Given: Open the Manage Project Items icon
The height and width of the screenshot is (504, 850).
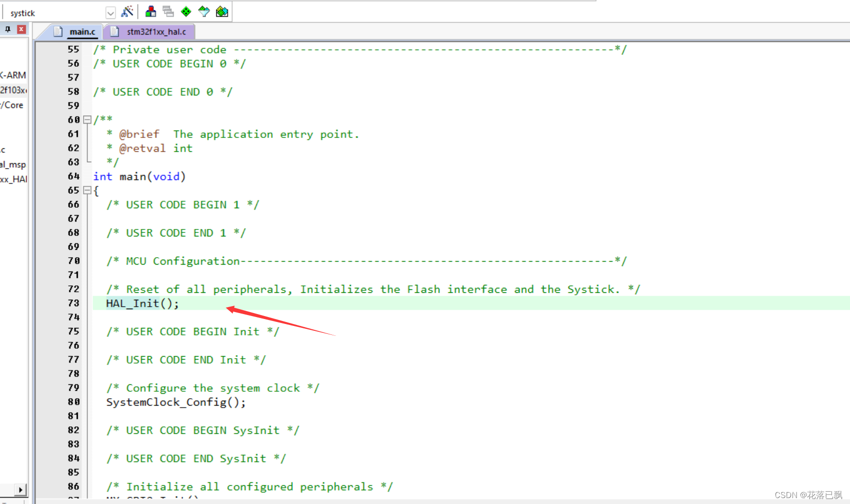Looking at the screenshot, I should click(x=150, y=11).
